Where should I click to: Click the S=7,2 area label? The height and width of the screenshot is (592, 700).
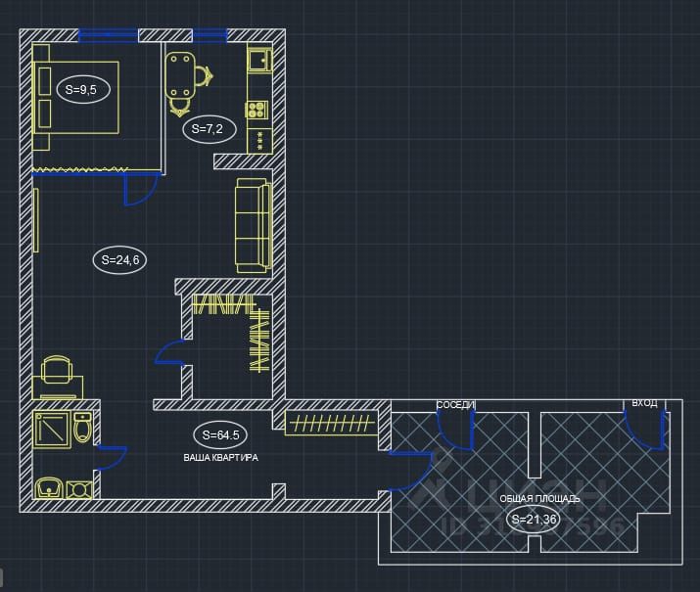click(208, 129)
